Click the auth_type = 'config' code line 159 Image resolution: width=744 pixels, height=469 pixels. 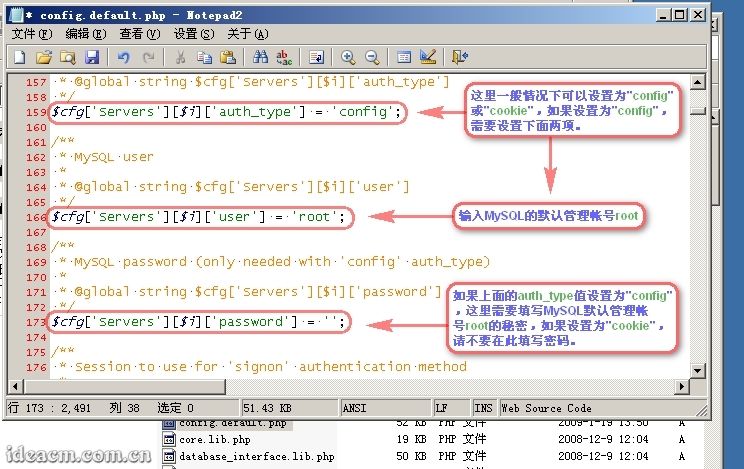coord(227,112)
